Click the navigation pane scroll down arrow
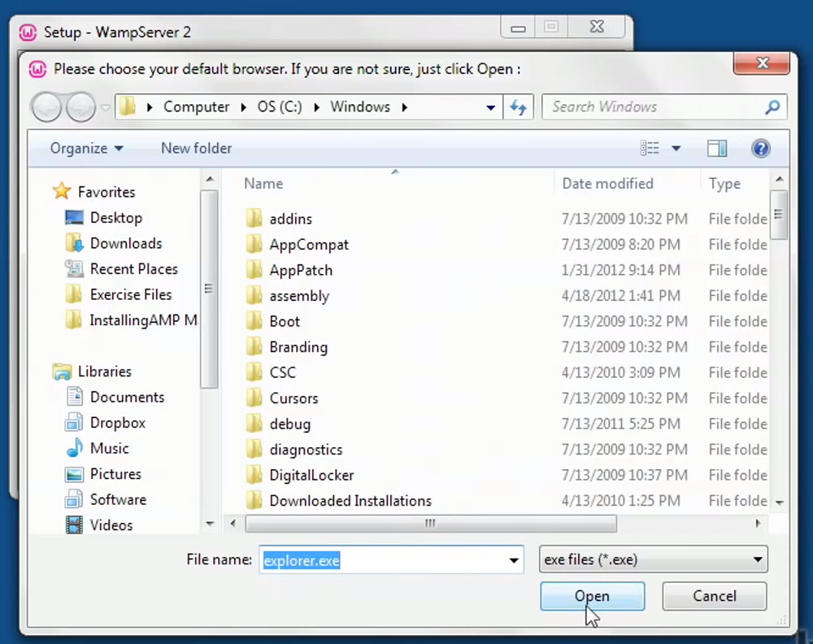Viewport: 813px width, 644px height. click(x=210, y=524)
